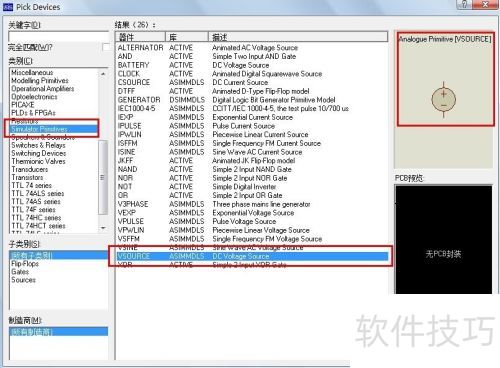Click the category list scrollbar thumb
The image size is (500, 368).
click(103, 177)
